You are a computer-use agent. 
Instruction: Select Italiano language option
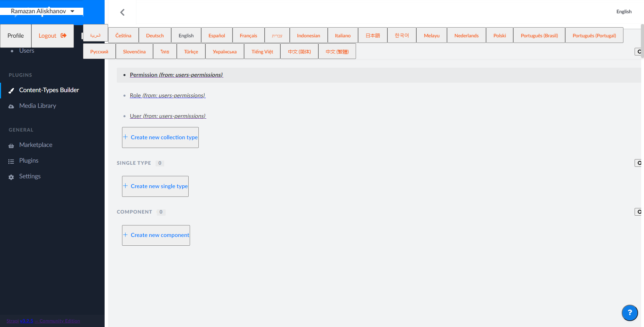click(x=343, y=36)
